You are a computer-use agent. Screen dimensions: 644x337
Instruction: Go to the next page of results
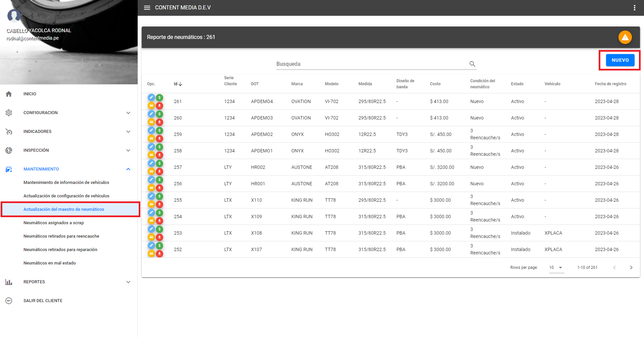click(x=631, y=268)
